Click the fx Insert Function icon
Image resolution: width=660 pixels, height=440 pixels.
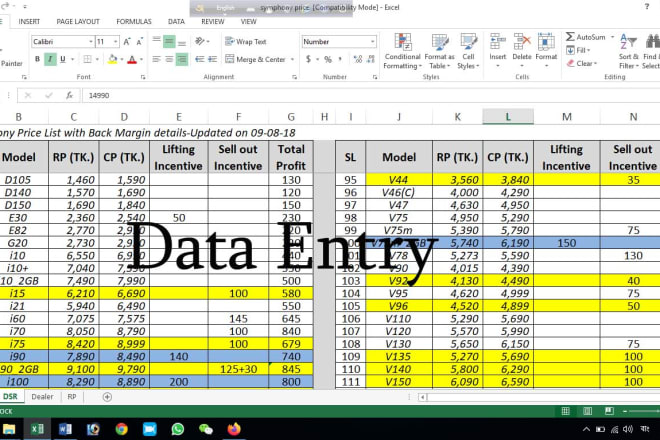[69, 96]
